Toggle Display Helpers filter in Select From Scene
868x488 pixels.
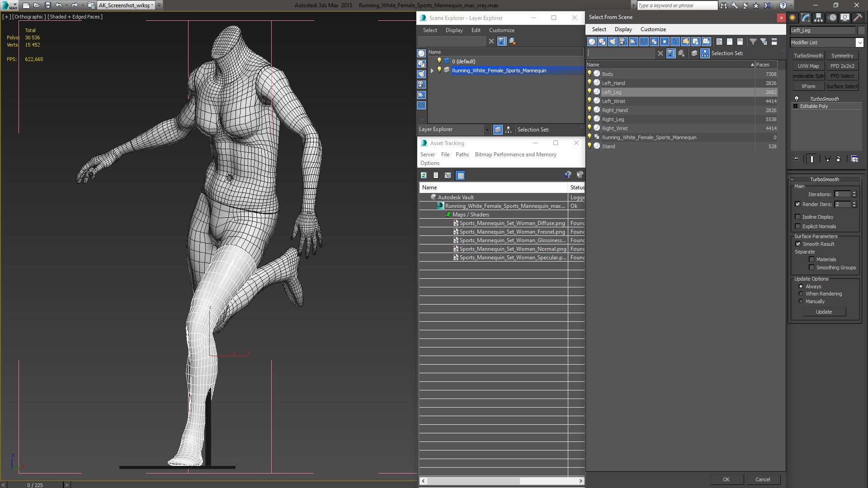(x=633, y=42)
